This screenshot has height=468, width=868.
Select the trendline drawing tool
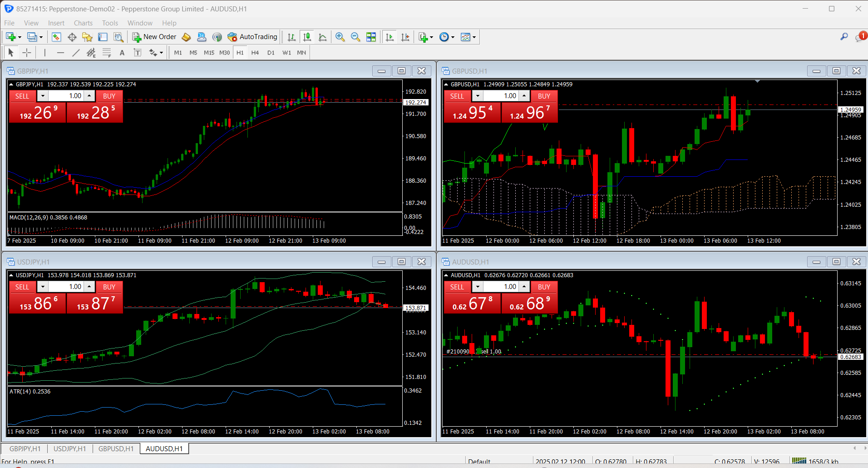pyautogui.click(x=76, y=53)
